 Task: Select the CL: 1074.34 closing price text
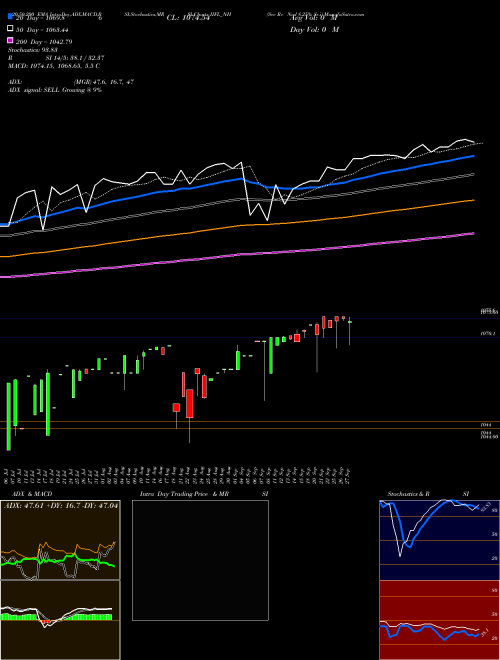tap(188, 18)
